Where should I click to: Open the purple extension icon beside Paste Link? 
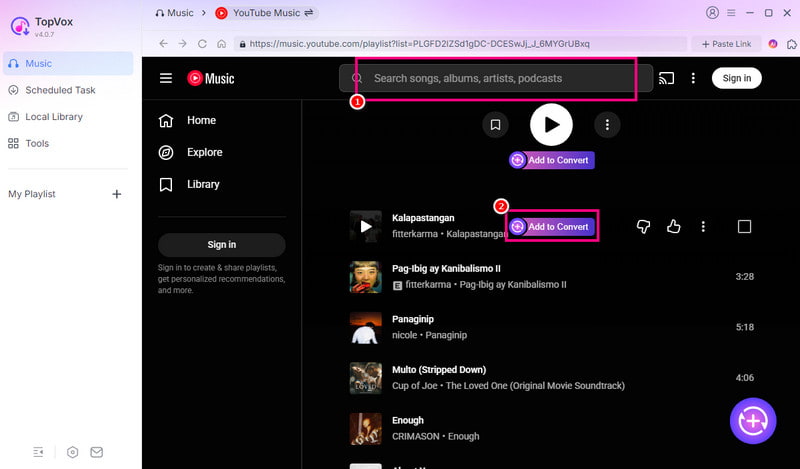[773, 44]
